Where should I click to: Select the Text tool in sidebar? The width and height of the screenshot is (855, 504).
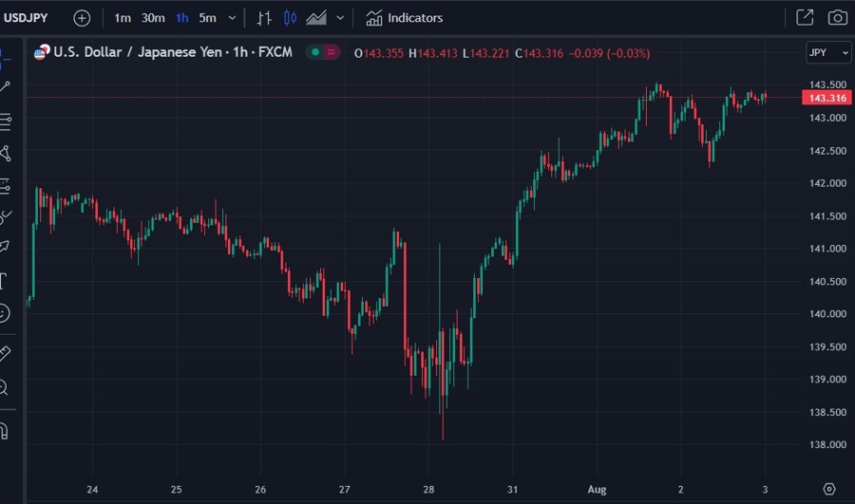click(x=4, y=281)
